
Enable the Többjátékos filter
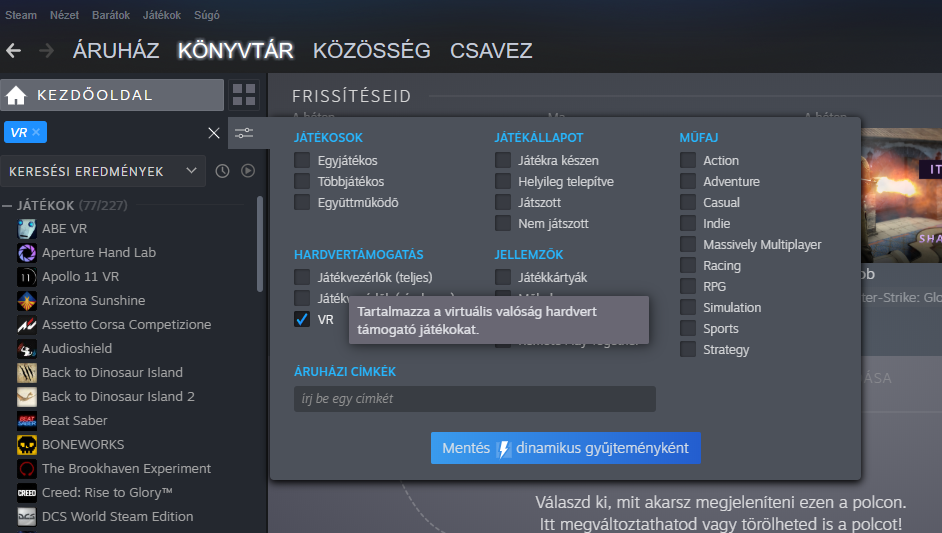[x=302, y=181]
